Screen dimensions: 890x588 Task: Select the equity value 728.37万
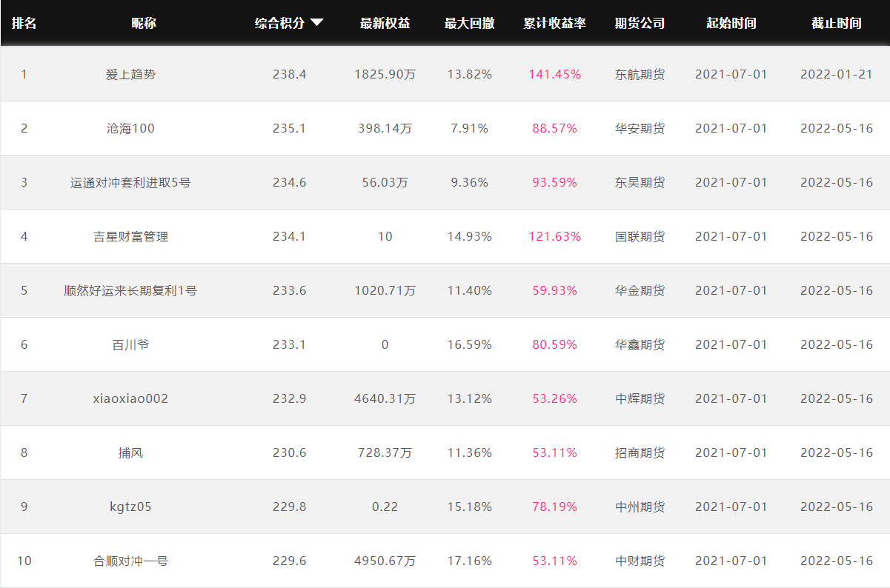pos(385,452)
